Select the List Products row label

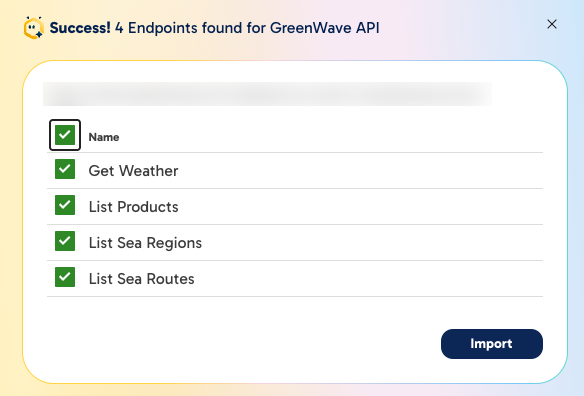[x=133, y=207]
